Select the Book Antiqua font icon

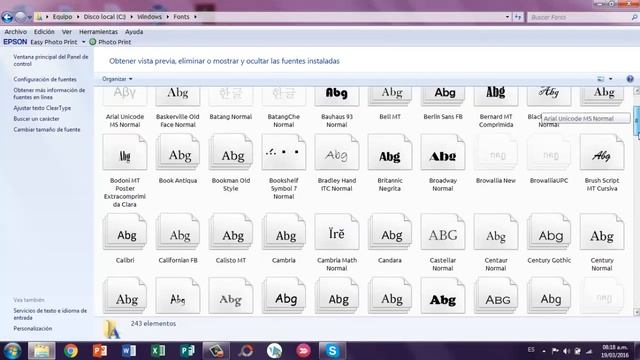pyautogui.click(x=178, y=152)
